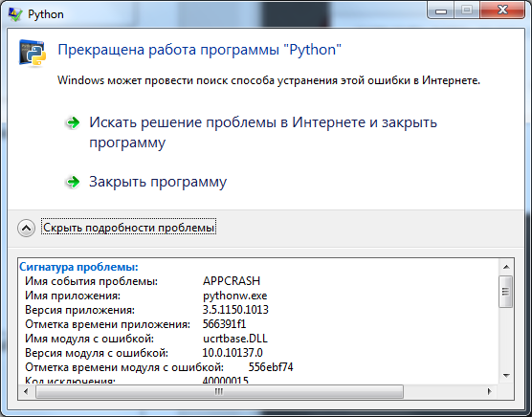Click the 'Отметка времени приложения:' label

click(107, 324)
